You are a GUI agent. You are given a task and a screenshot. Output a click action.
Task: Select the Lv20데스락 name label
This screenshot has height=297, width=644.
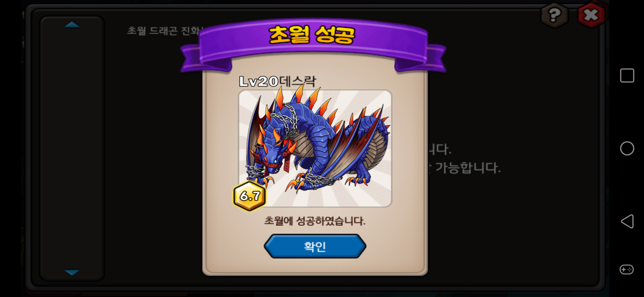click(x=277, y=81)
